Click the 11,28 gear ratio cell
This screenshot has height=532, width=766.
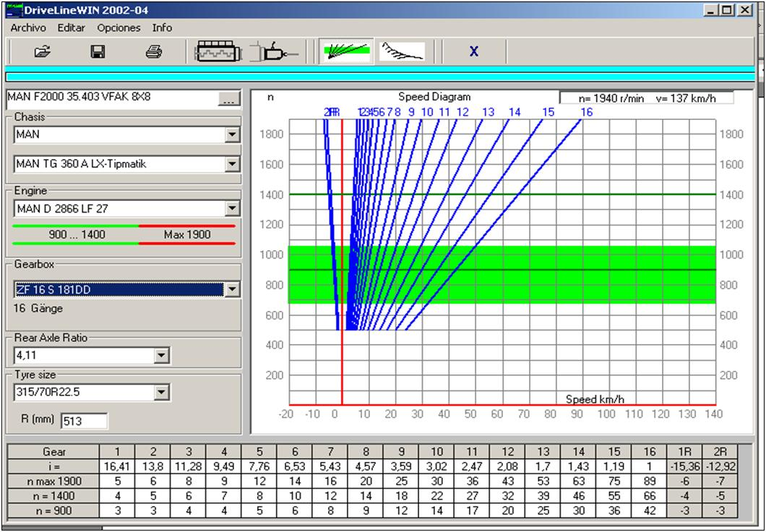189,466
